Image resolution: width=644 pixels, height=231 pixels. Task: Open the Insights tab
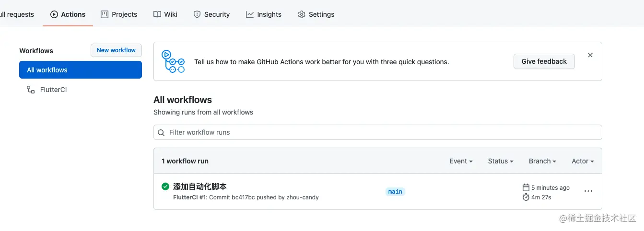pos(264,14)
